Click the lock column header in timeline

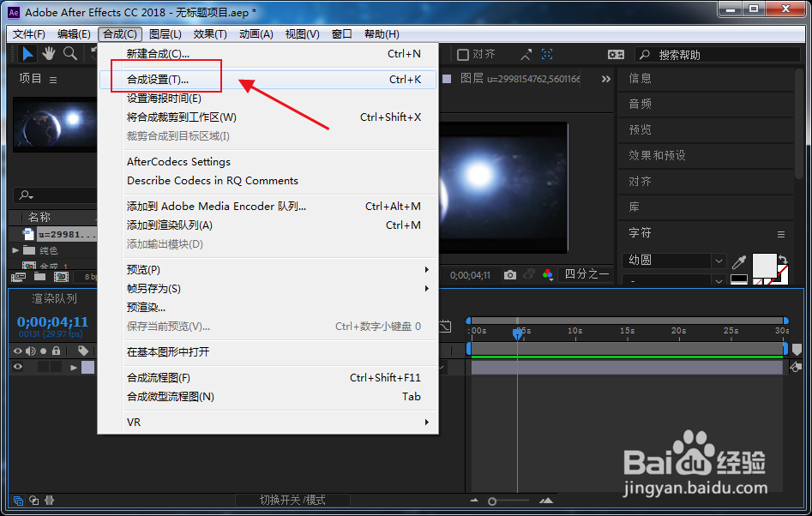56,351
